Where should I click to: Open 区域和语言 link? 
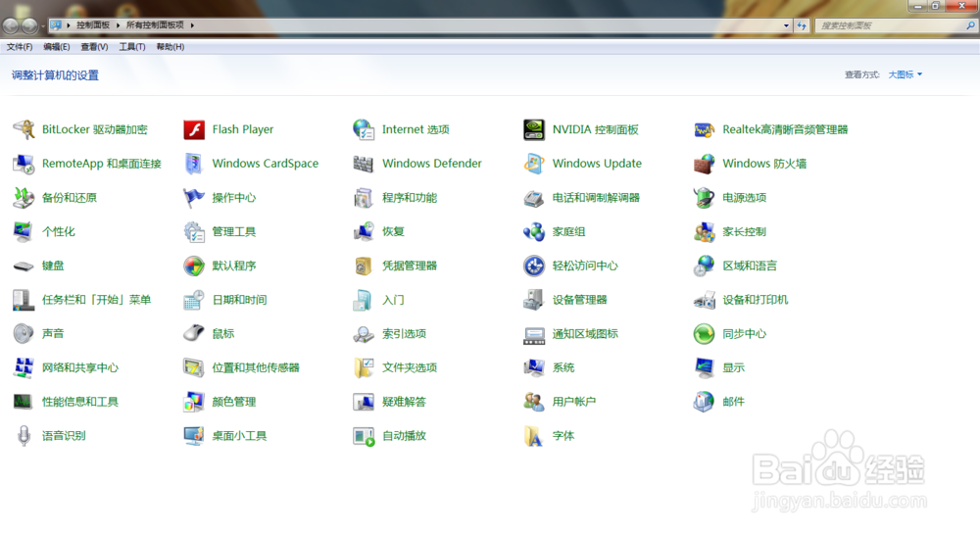click(750, 266)
